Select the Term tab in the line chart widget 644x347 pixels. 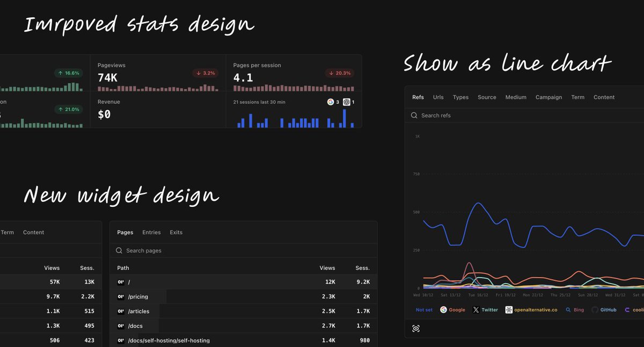pyautogui.click(x=578, y=97)
